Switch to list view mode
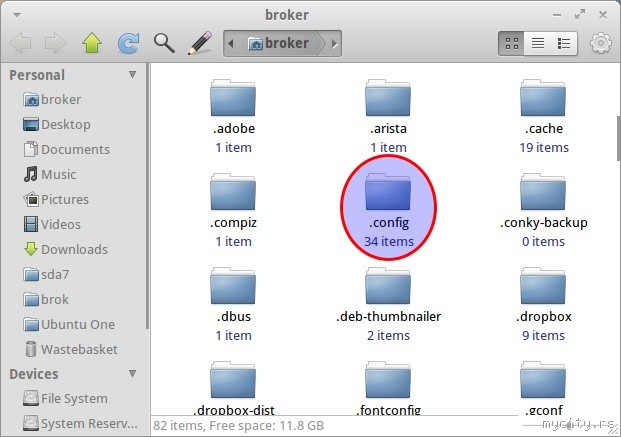The width and height of the screenshot is (621, 437). (x=537, y=43)
